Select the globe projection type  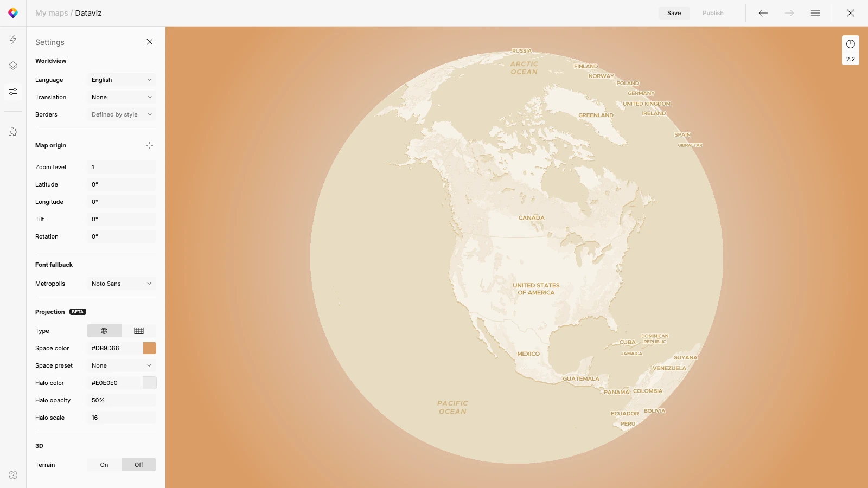104,331
